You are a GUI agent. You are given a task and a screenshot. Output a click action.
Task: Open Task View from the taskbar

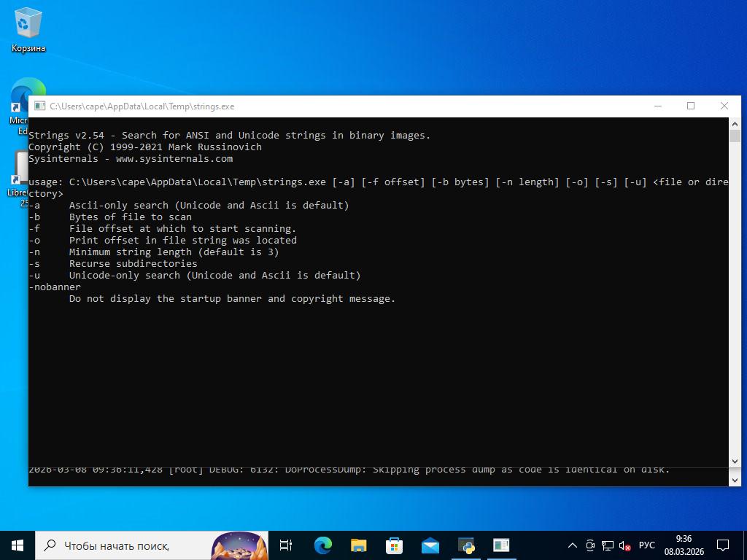(x=286, y=545)
